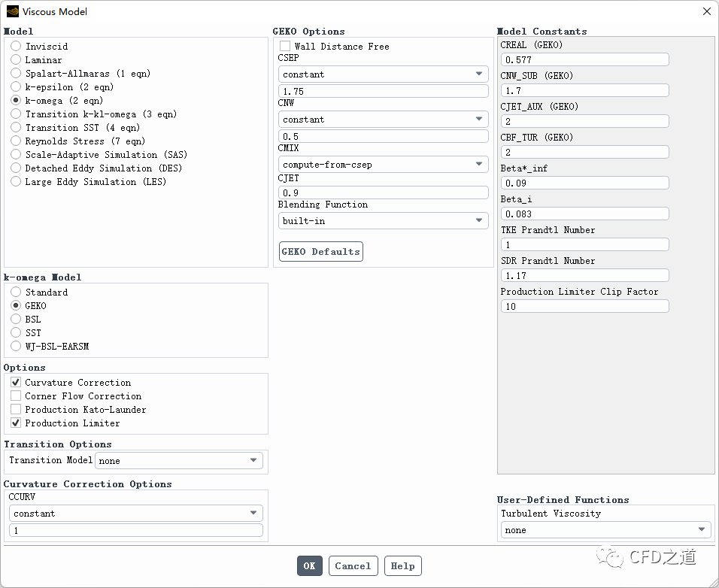Image resolution: width=719 pixels, height=588 pixels.
Task: Open the CSEP type dropdown
Action: coord(383,74)
